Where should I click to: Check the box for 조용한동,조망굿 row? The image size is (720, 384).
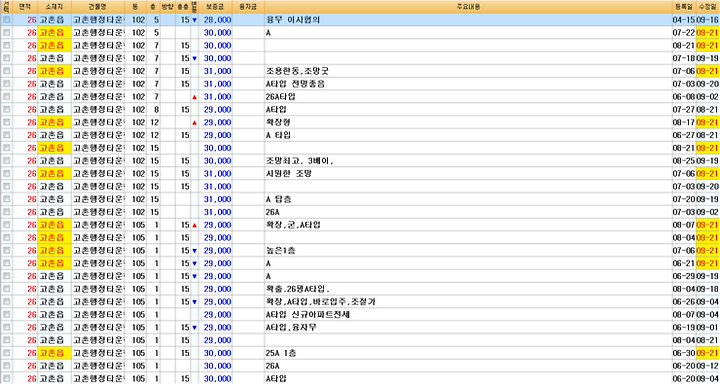click(6, 71)
